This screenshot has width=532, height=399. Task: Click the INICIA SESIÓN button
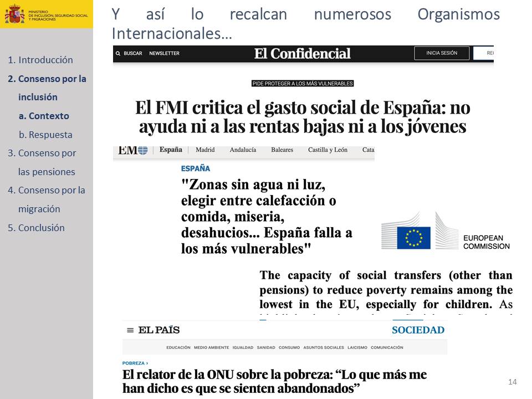pyautogui.click(x=442, y=53)
